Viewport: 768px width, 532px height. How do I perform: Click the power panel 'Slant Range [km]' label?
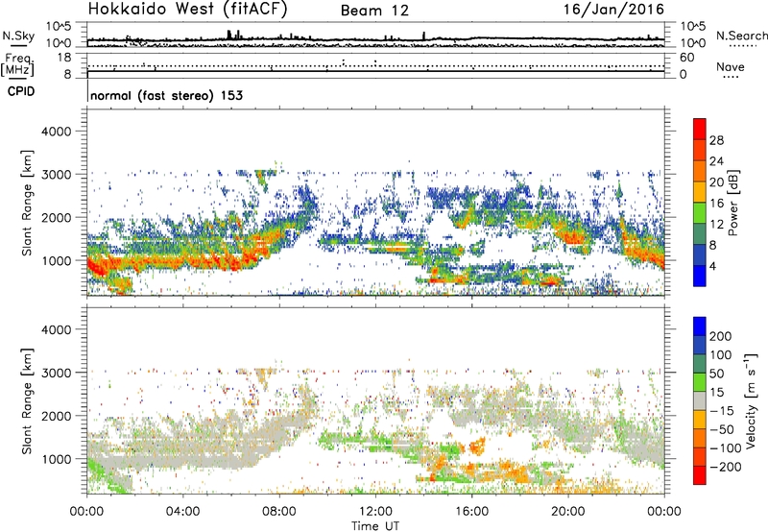(27, 203)
